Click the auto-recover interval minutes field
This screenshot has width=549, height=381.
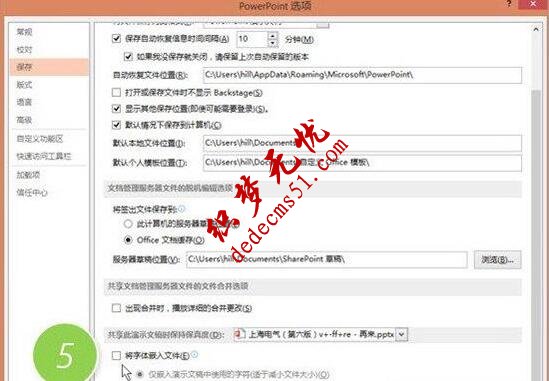click(252, 39)
